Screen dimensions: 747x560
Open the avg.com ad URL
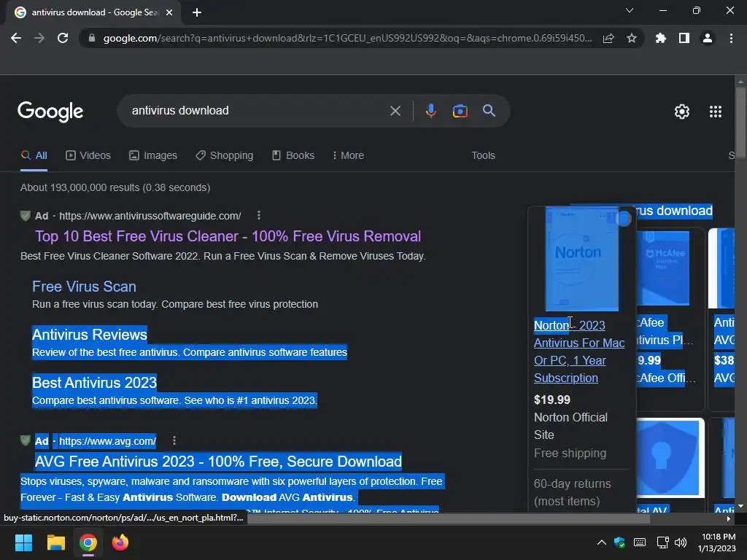click(107, 441)
